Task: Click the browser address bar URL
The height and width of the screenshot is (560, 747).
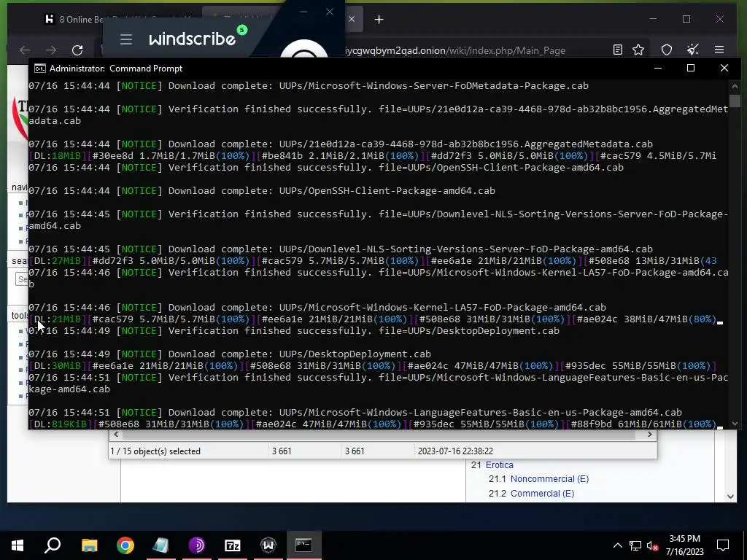Action: (x=454, y=50)
